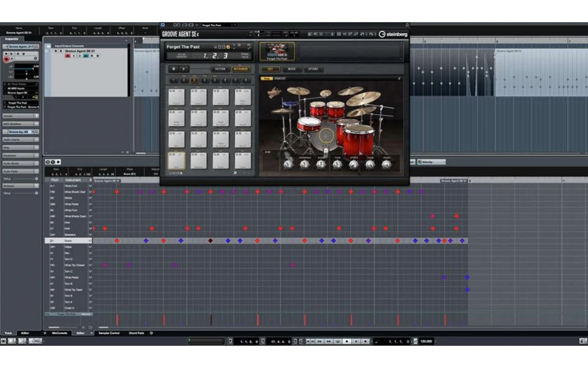Click the 1.2.3 beat display in Groove Agent
The height and width of the screenshot is (368, 588).
[x=215, y=56]
